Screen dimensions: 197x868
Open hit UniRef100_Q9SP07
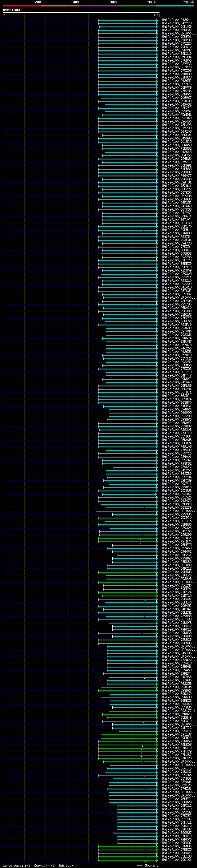pos(177,111)
